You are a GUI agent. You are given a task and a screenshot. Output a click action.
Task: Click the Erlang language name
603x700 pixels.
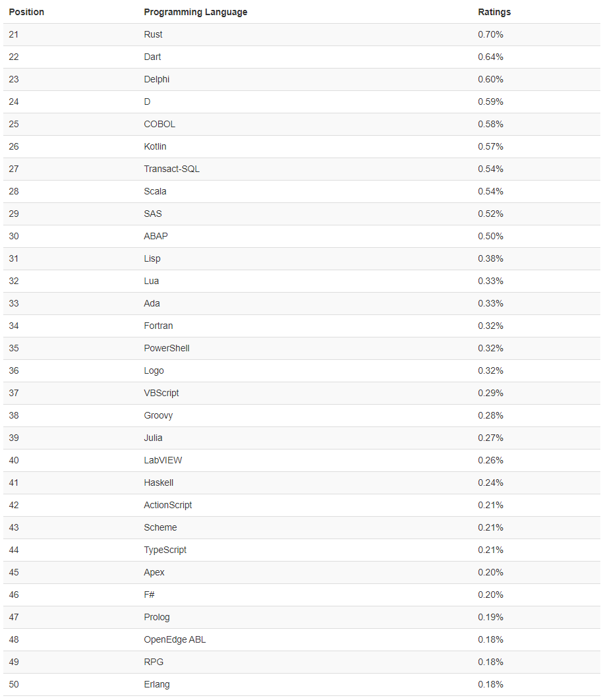157,684
